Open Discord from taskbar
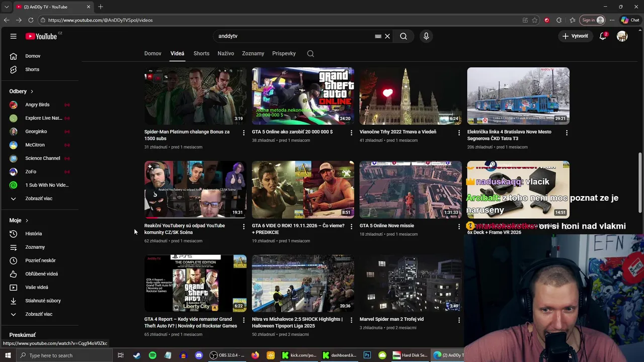 point(199,355)
